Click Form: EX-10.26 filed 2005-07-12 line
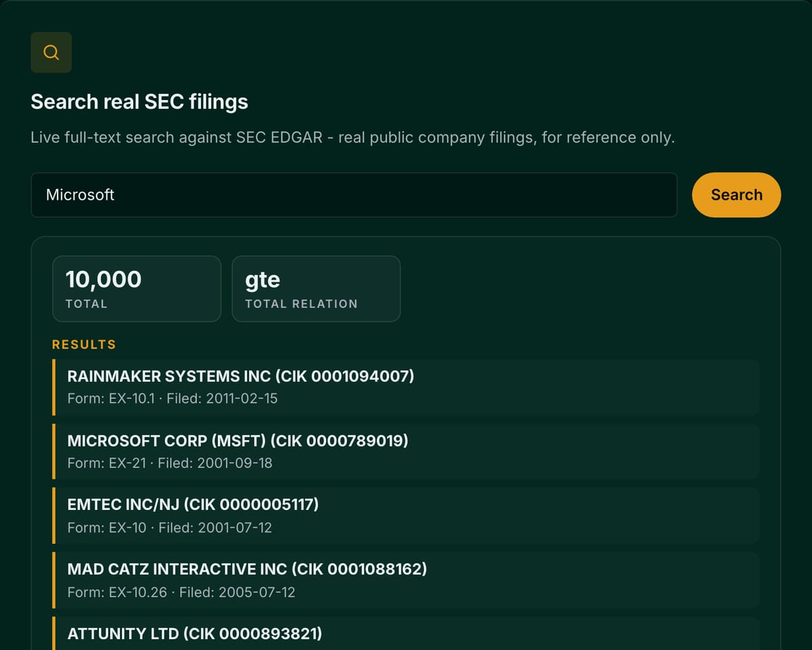Image resolution: width=812 pixels, height=650 pixels. coord(181,592)
